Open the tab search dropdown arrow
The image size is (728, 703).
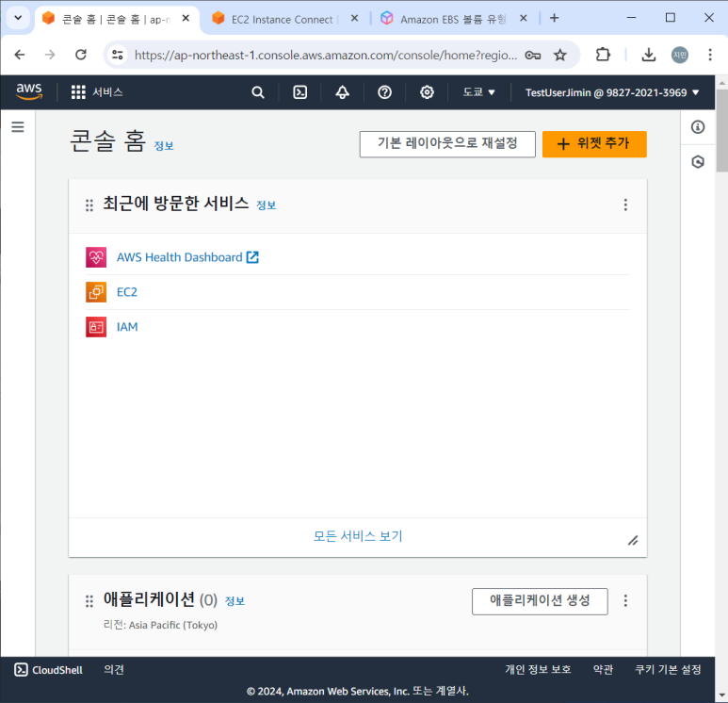coord(18,18)
